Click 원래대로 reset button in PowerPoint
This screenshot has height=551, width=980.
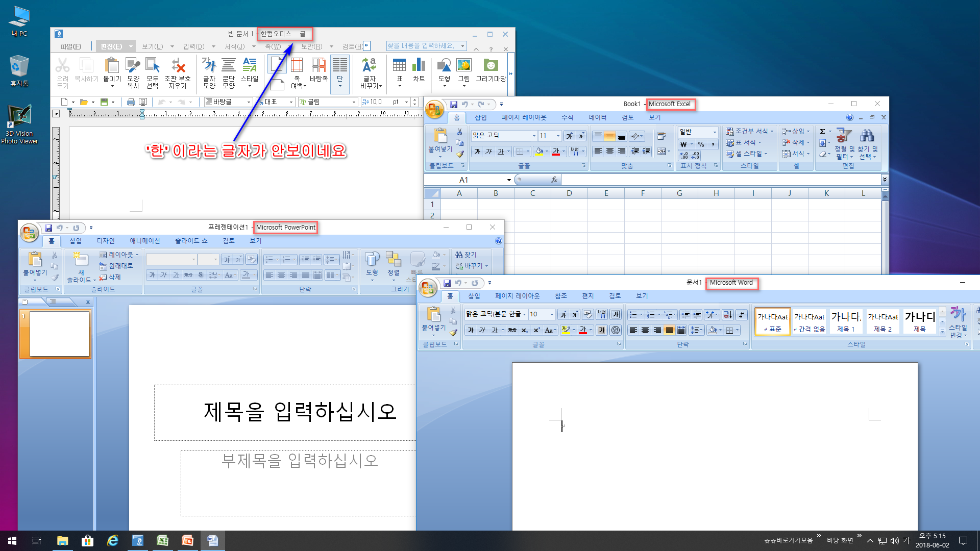pyautogui.click(x=116, y=266)
